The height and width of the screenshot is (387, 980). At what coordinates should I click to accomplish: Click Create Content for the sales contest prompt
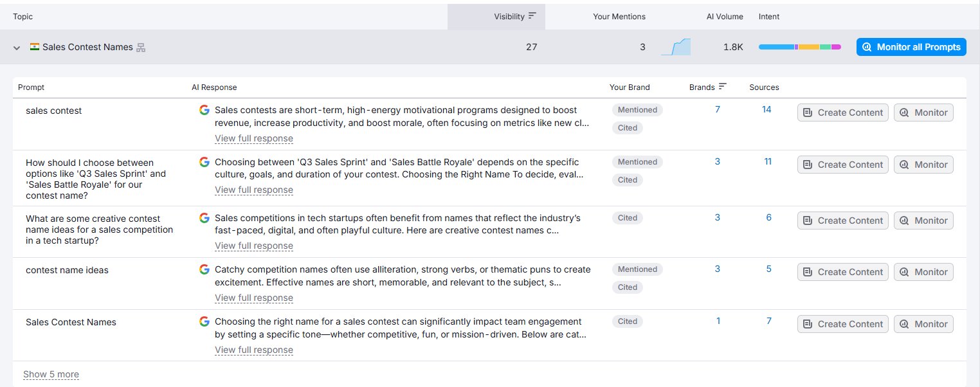pos(842,112)
